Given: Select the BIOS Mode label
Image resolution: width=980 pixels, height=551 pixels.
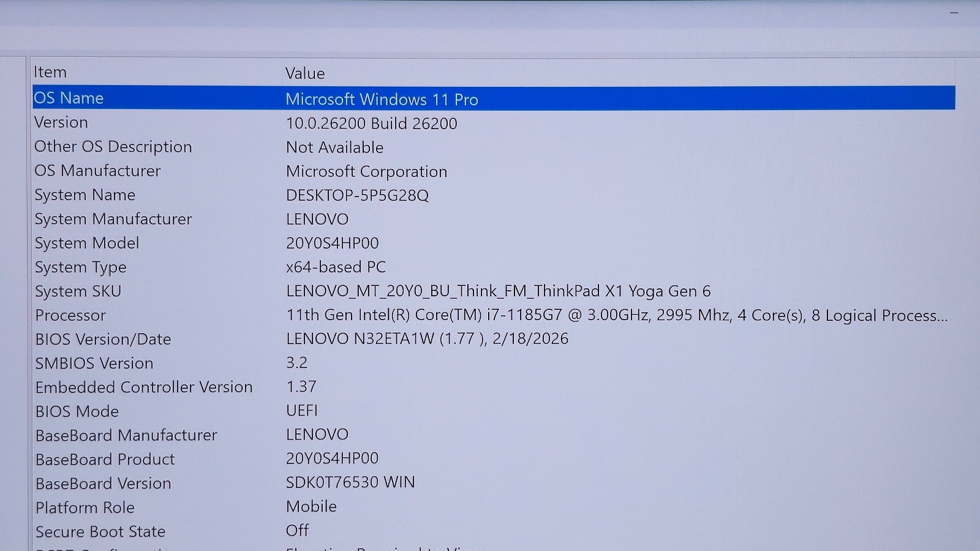Looking at the screenshot, I should point(77,411).
